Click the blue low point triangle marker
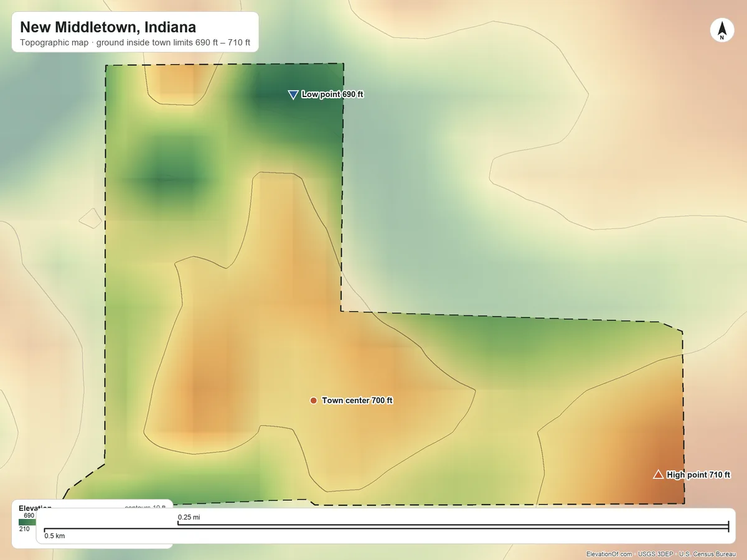The width and height of the screenshot is (747, 560). 293,95
